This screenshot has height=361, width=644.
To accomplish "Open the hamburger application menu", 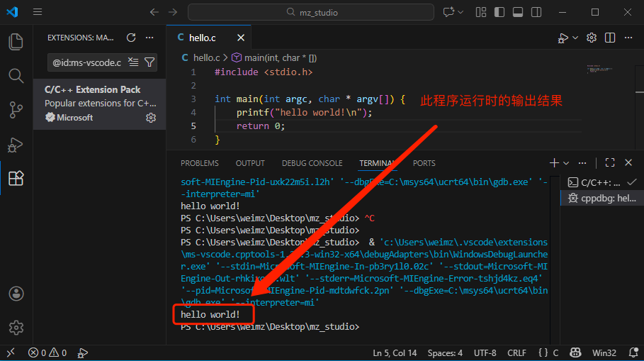I will (x=38, y=12).
